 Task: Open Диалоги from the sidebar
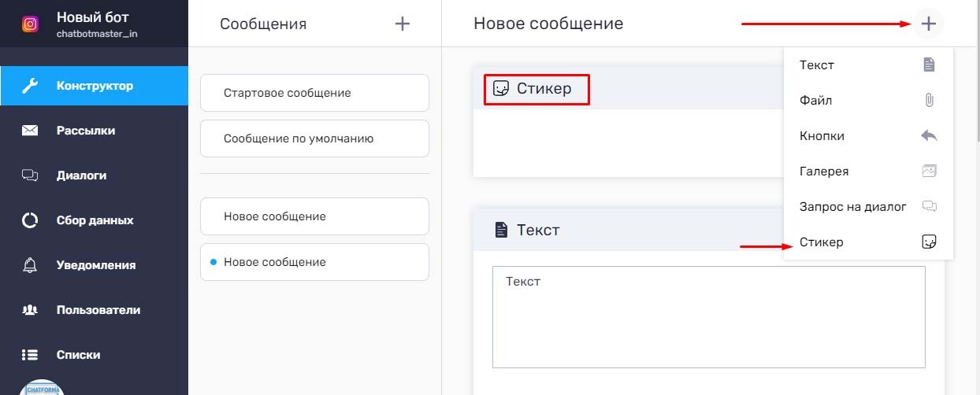pyautogui.click(x=81, y=175)
